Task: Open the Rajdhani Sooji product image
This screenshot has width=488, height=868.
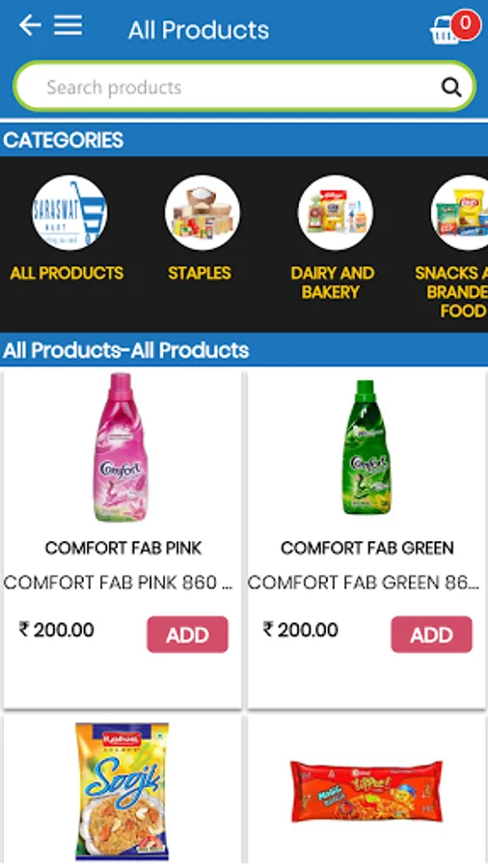Action: click(122, 792)
